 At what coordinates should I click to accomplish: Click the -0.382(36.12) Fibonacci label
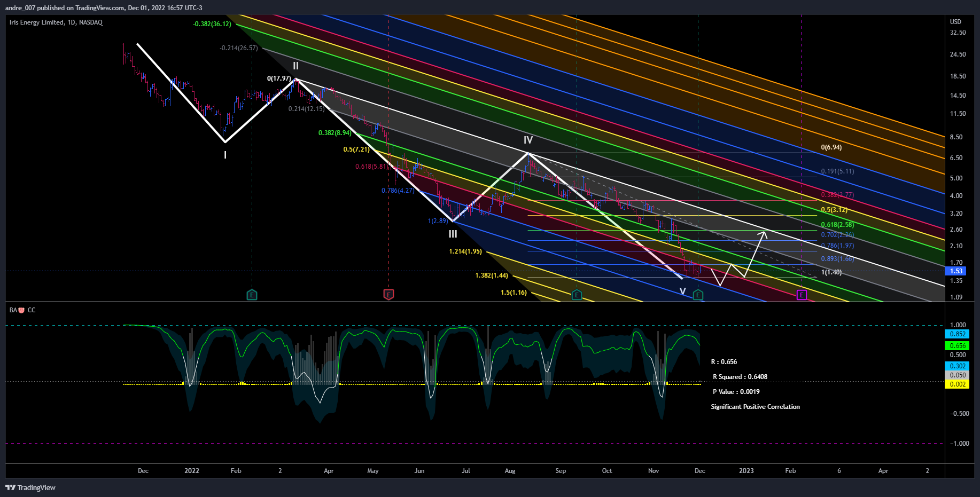(213, 24)
